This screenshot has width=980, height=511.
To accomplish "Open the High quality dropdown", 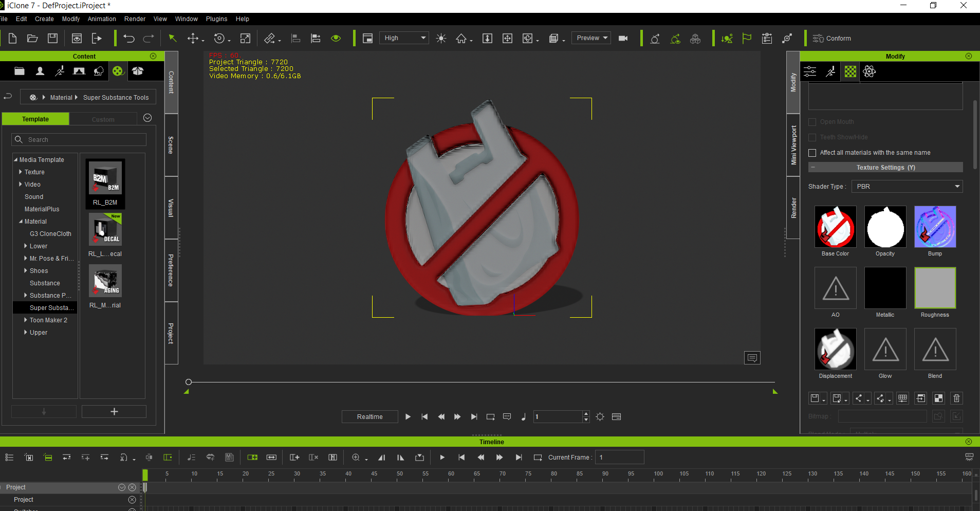I will 404,38.
